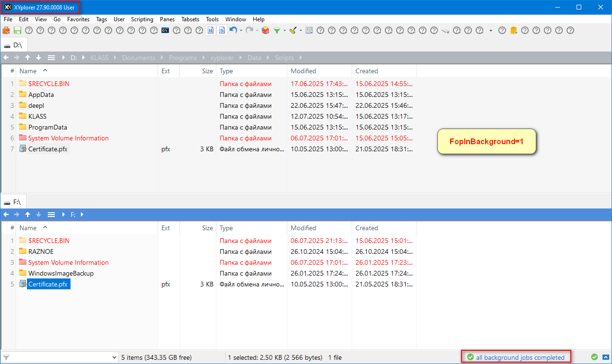
Task: Open the command prompt toolbar icon
Action: (165, 30)
